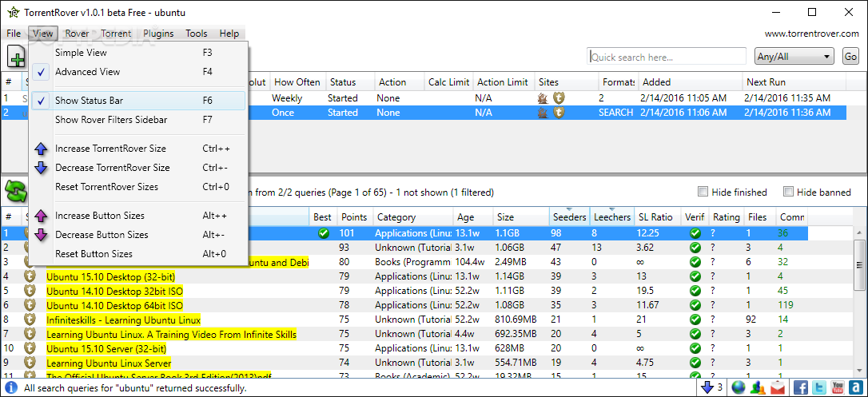The image size is (868, 397).
Task: Open the YouTube icon in status bar
Action: [x=838, y=387]
